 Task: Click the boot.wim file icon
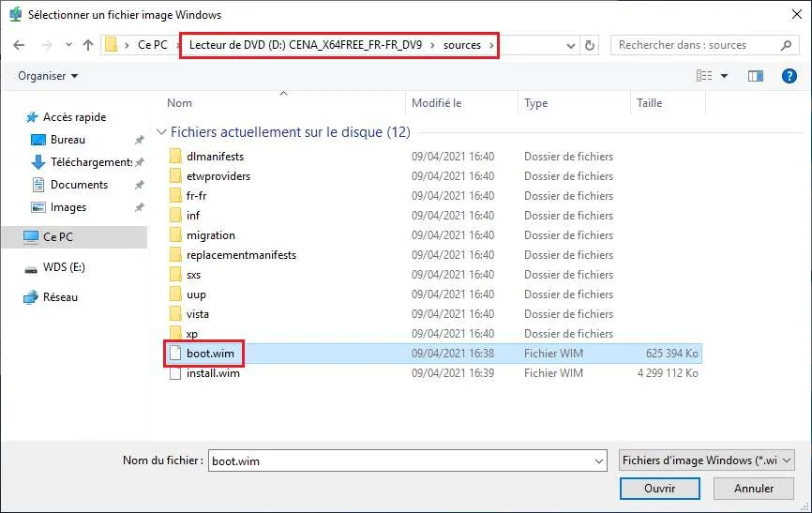(x=175, y=354)
